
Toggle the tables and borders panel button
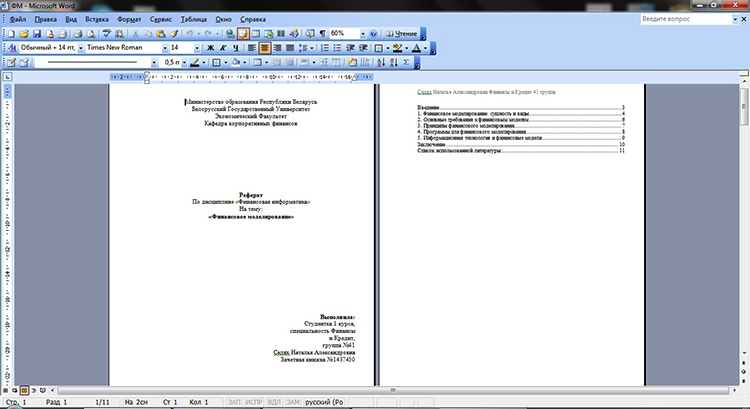[x=243, y=33]
